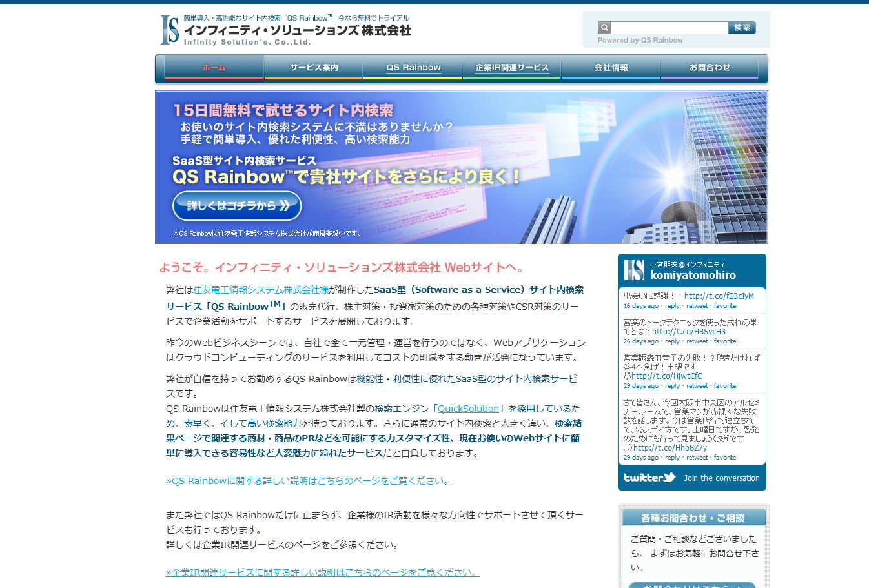869x588 pixels.
Task: Retweet the tweet containing t.co/Hhb8Z7y
Action: click(x=697, y=458)
